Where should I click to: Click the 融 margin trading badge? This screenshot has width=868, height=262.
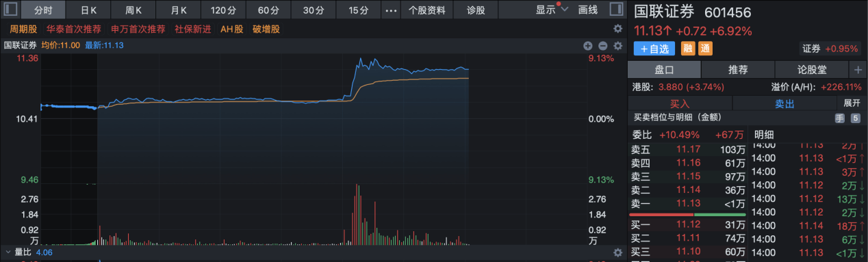coord(687,49)
